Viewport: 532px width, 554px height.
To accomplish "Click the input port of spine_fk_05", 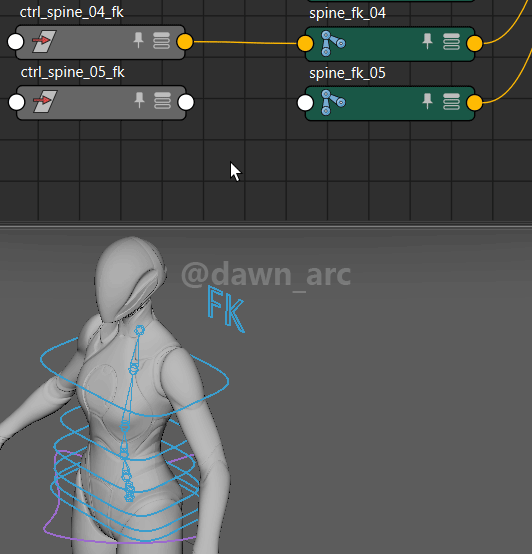I will pyautogui.click(x=305, y=103).
